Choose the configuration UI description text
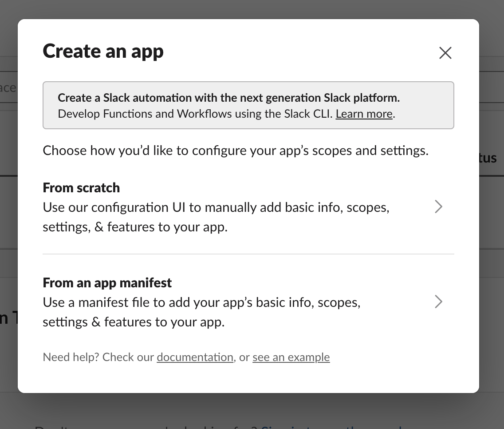 (x=216, y=217)
